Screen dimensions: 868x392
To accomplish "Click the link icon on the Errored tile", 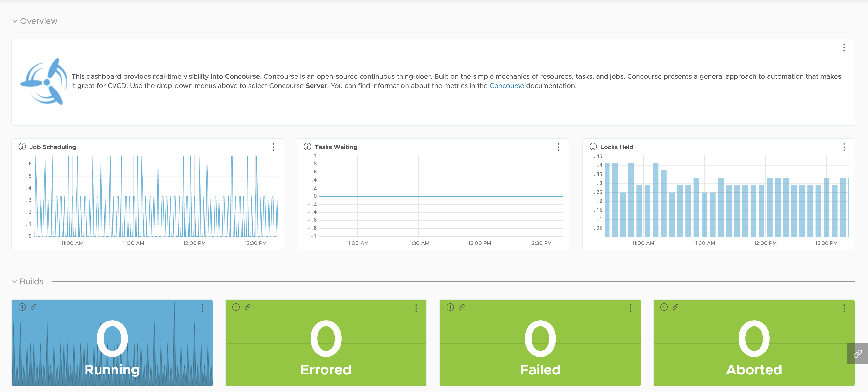I will coord(247,307).
